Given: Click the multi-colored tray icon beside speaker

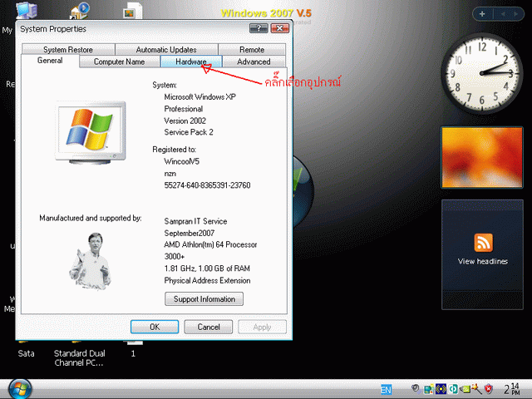Looking at the screenshot, I should [428, 389].
